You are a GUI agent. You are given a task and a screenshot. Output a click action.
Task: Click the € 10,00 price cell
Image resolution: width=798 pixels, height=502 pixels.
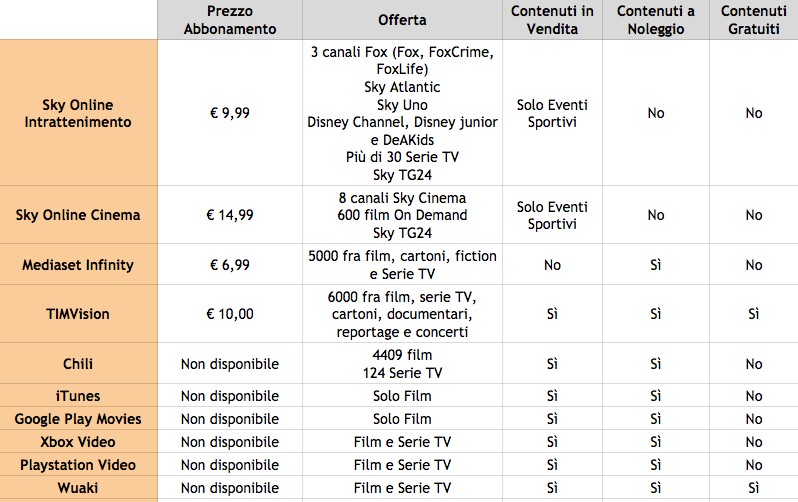pyautogui.click(x=229, y=314)
